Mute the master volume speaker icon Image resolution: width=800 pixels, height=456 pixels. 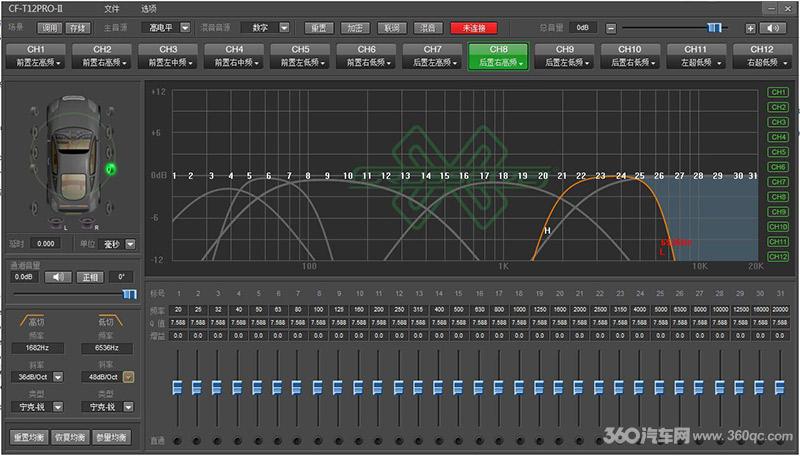(773, 29)
